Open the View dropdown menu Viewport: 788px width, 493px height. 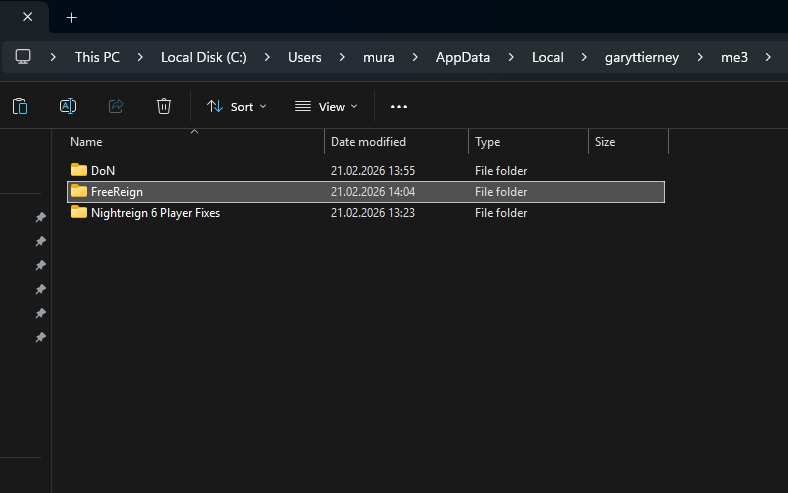(326, 106)
